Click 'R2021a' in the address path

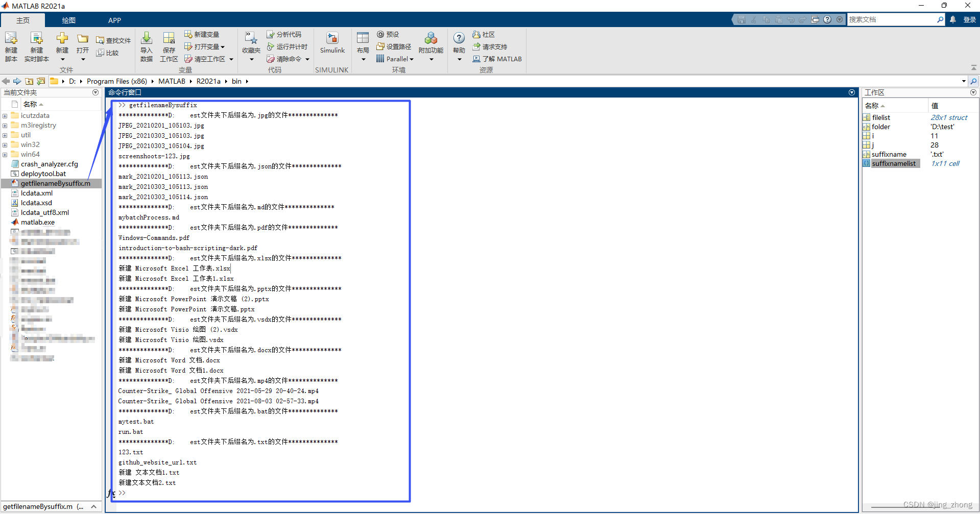208,81
